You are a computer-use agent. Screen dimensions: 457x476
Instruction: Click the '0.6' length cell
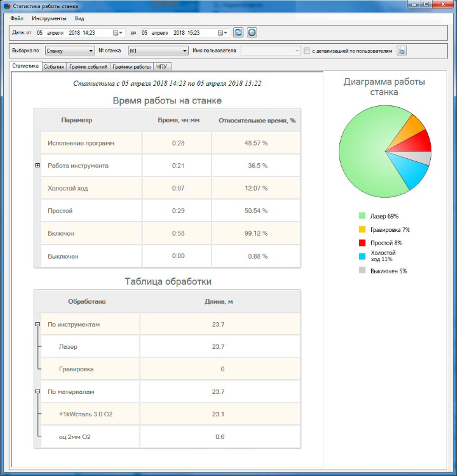point(220,436)
